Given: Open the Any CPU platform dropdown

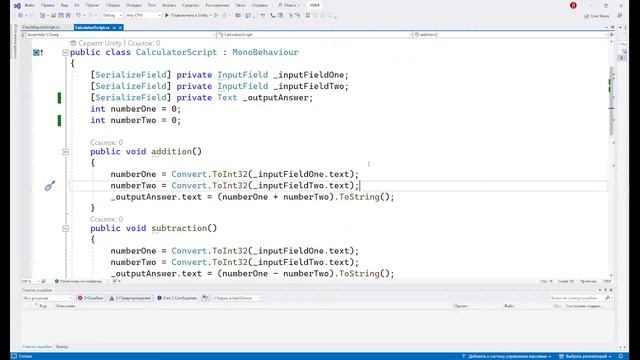Looking at the screenshot, I should (143, 16).
